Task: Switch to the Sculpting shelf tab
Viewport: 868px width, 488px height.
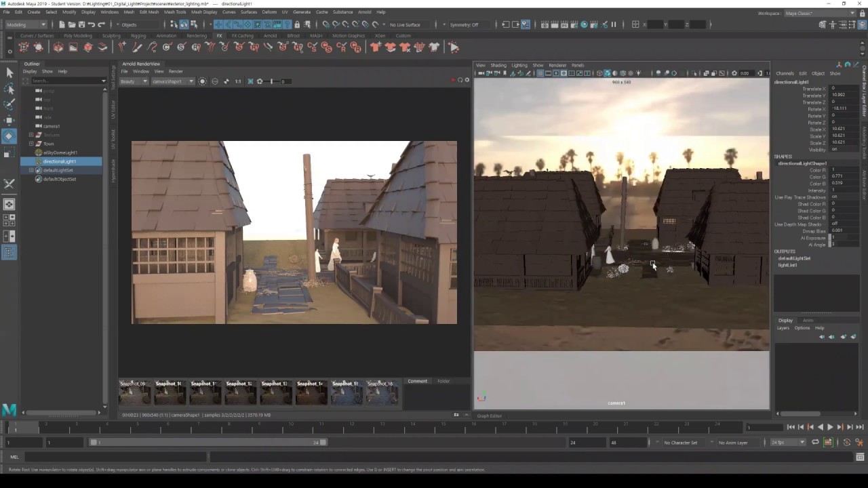Action: tap(111, 36)
